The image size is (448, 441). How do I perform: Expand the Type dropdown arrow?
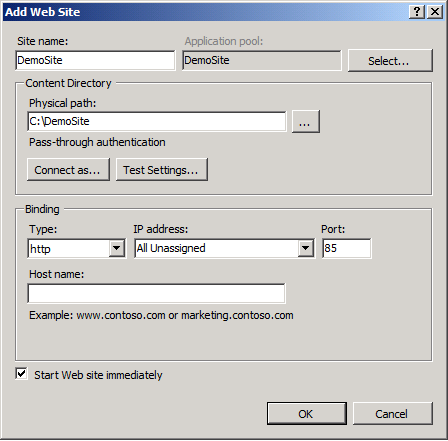point(117,248)
